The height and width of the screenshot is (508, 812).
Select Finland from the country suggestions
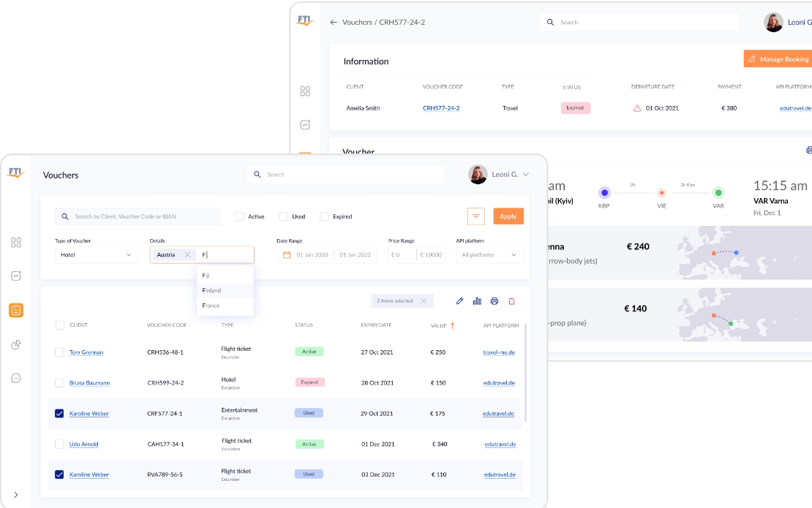225,290
